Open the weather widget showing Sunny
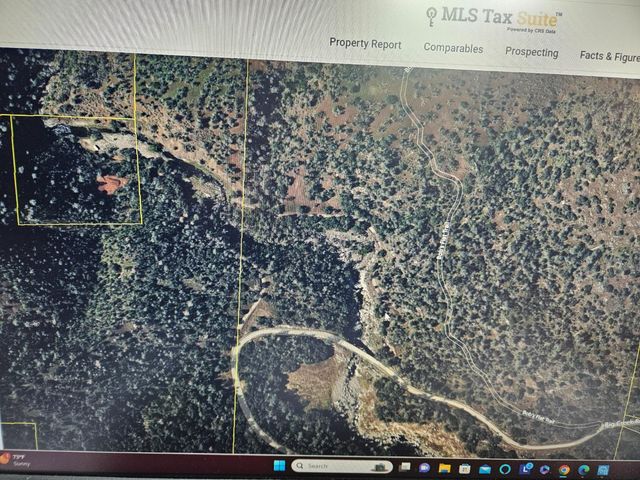This screenshot has height=480, width=640. coord(13,460)
